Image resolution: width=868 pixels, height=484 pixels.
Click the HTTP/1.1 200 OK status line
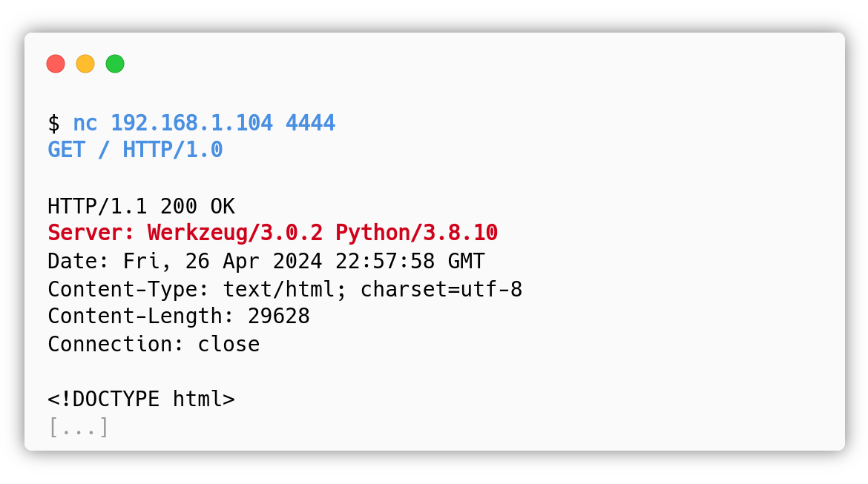tap(141, 206)
